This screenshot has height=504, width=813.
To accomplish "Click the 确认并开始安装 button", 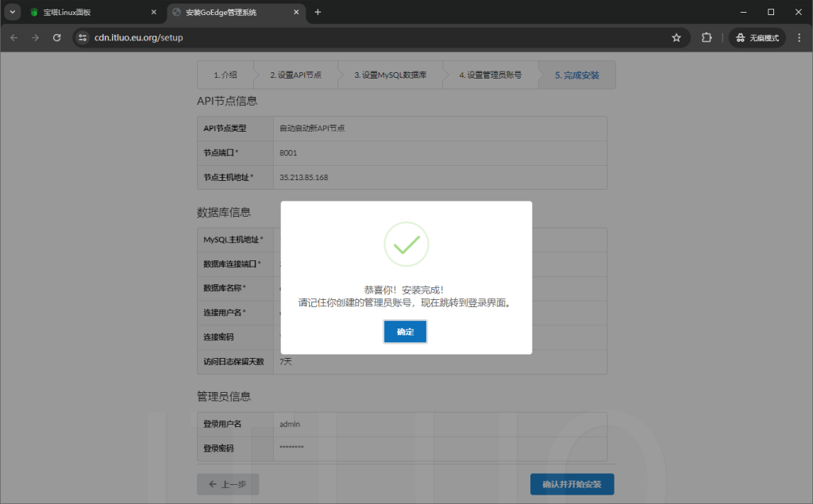I will coord(572,484).
